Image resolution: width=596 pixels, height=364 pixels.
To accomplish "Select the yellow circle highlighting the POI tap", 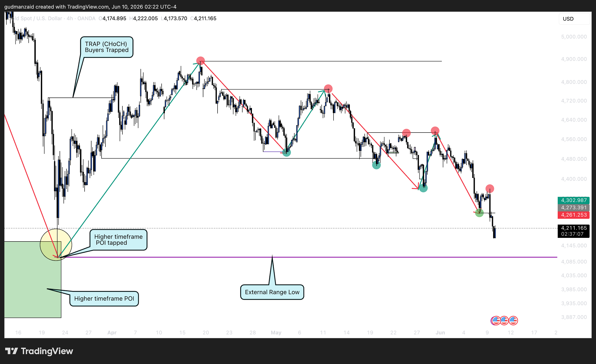I will coord(56,245).
